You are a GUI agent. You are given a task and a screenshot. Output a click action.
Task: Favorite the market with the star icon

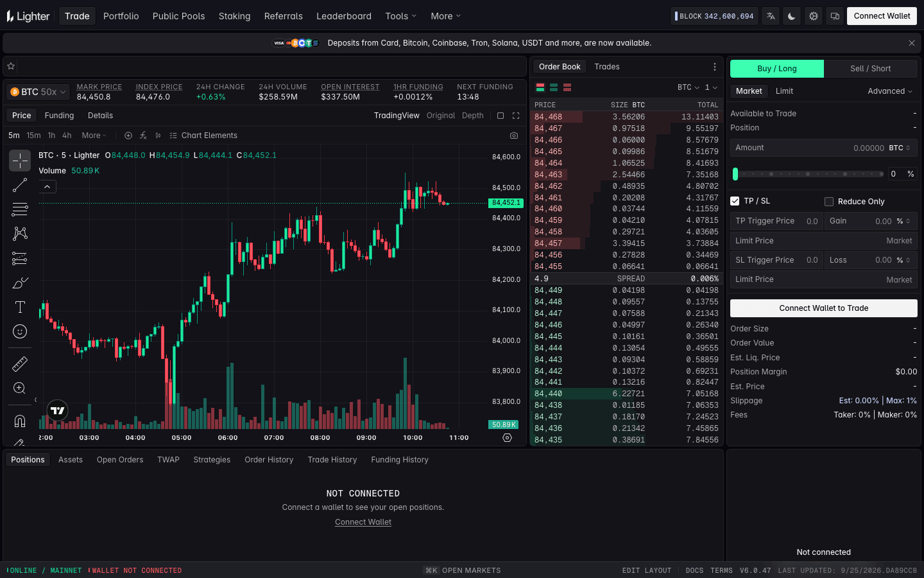click(11, 66)
